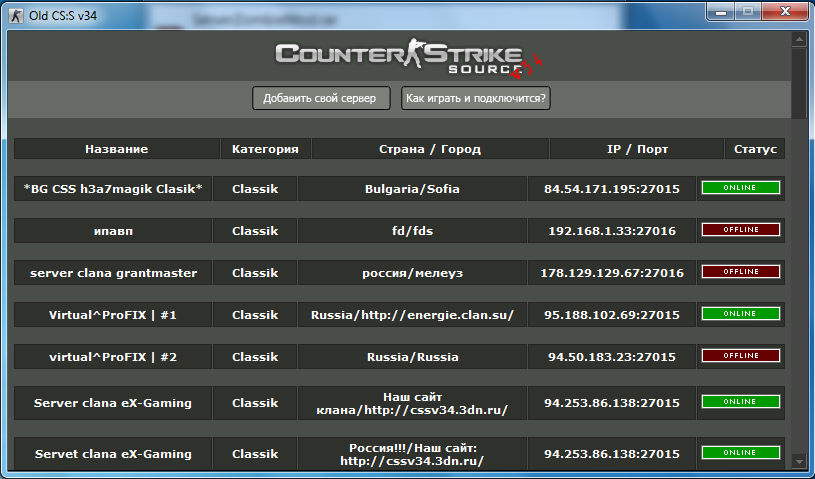This screenshot has width=815, height=479.
Task: Click the IP / Порт column header
Action: (x=637, y=149)
